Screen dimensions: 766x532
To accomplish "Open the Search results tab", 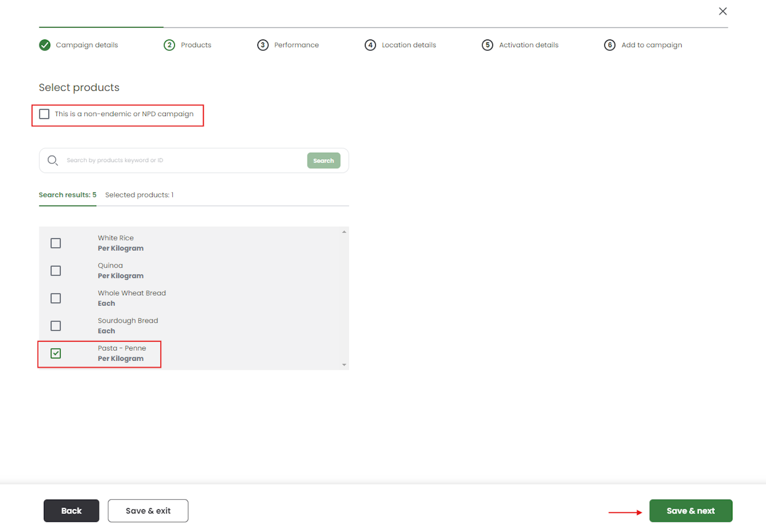I will coord(68,195).
